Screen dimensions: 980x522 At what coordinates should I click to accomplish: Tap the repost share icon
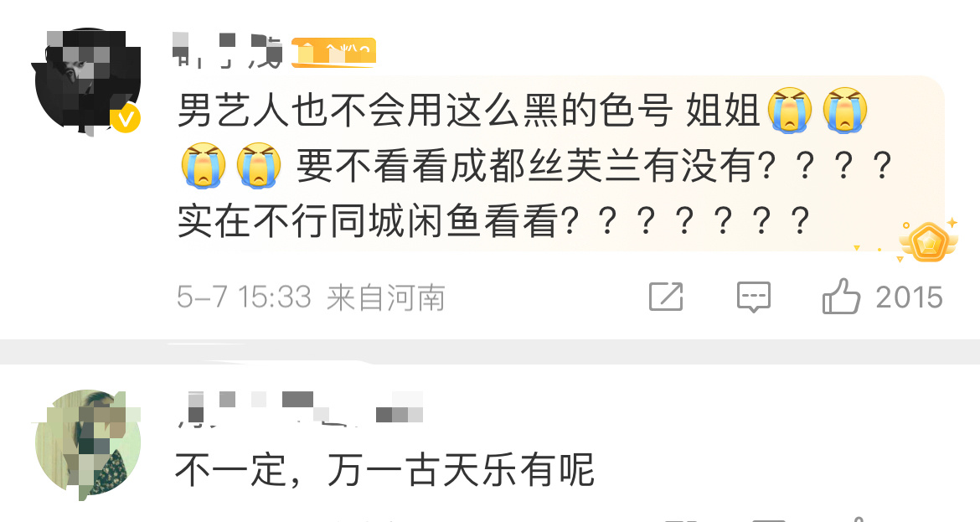pyautogui.click(x=666, y=297)
